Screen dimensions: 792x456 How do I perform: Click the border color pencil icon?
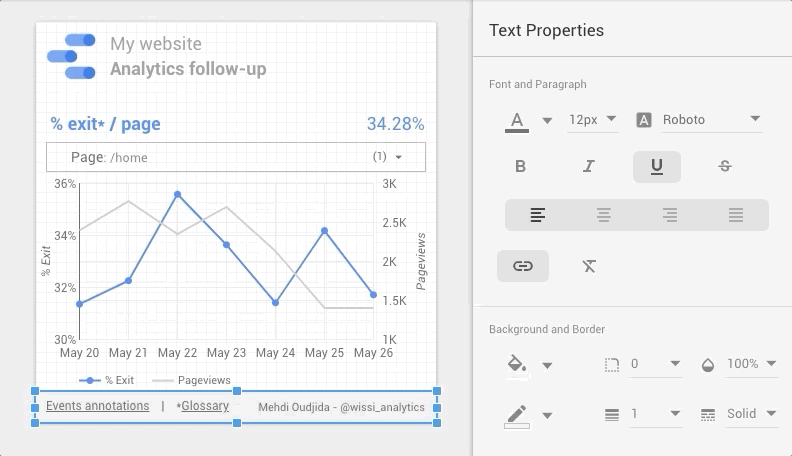pos(517,416)
